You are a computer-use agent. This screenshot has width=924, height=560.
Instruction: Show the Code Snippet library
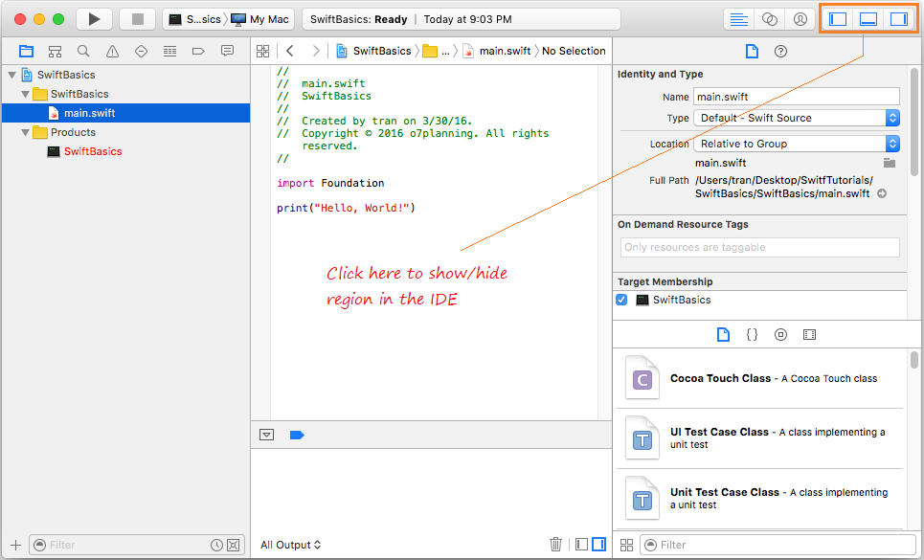pyautogui.click(x=752, y=334)
